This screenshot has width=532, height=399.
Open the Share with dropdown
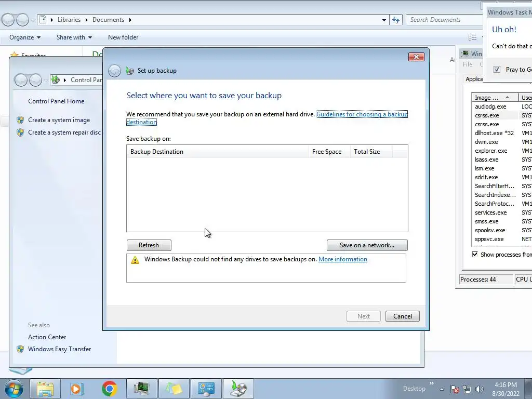click(74, 37)
